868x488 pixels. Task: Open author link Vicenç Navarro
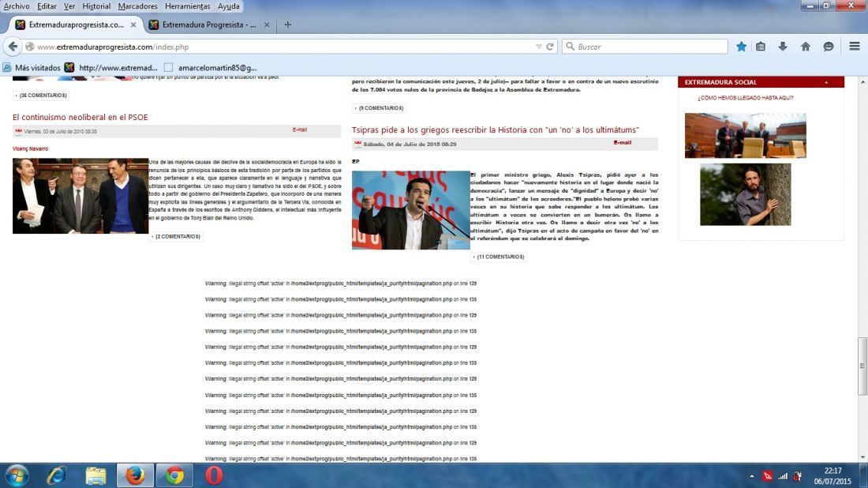point(31,149)
